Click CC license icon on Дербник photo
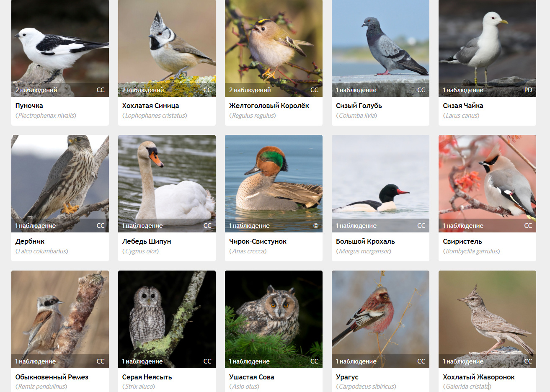Viewport: 550px width, 392px height. coord(101,226)
